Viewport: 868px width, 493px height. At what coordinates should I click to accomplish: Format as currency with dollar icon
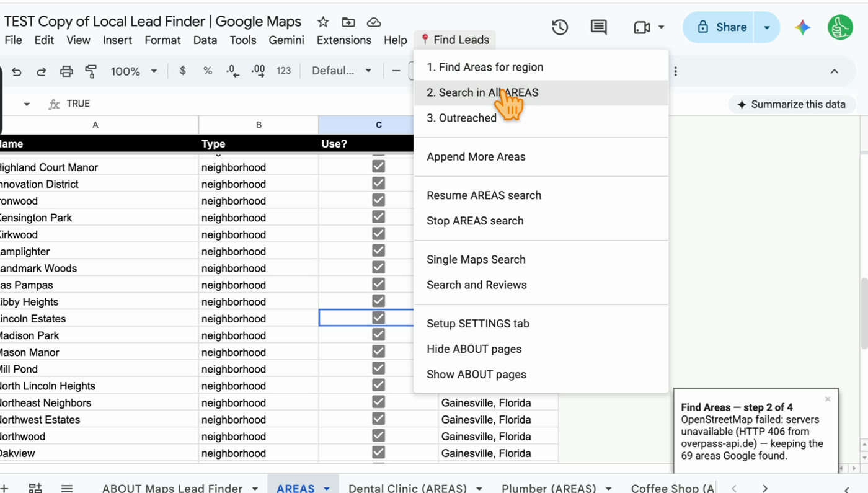pyautogui.click(x=182, y=71)
